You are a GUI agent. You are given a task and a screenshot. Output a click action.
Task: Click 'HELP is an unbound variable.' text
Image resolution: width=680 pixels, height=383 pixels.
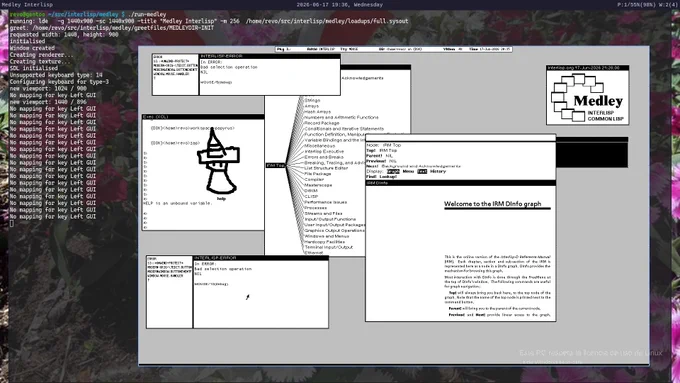coord(178,203)
